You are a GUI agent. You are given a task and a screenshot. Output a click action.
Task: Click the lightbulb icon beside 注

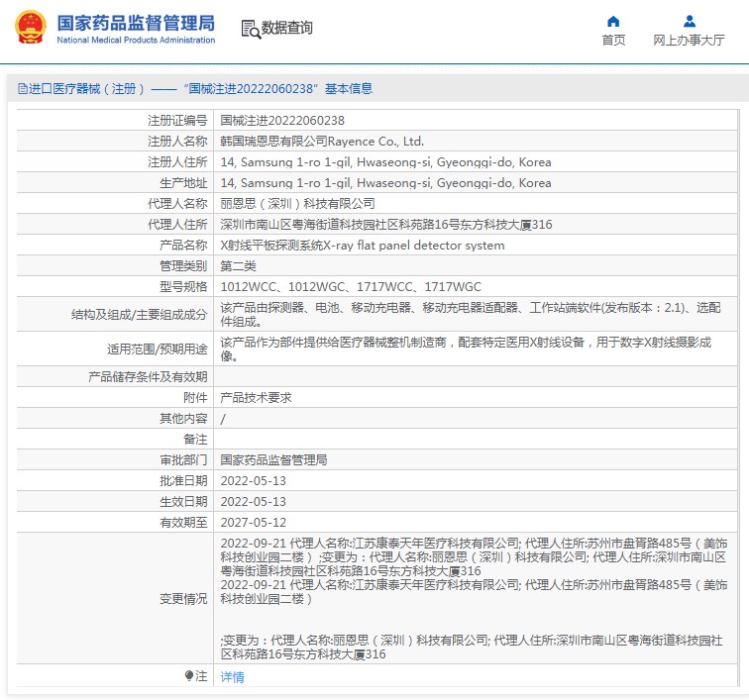189,676
